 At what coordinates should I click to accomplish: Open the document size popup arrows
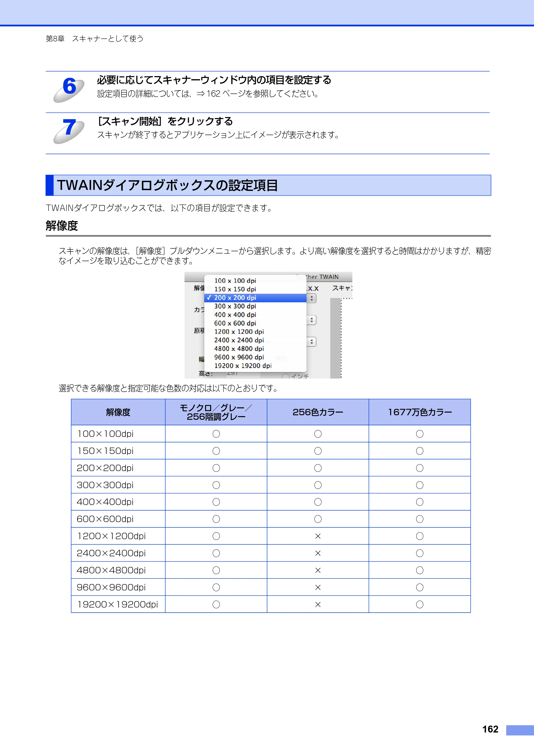pyautogui.click(x=311, y=342)
